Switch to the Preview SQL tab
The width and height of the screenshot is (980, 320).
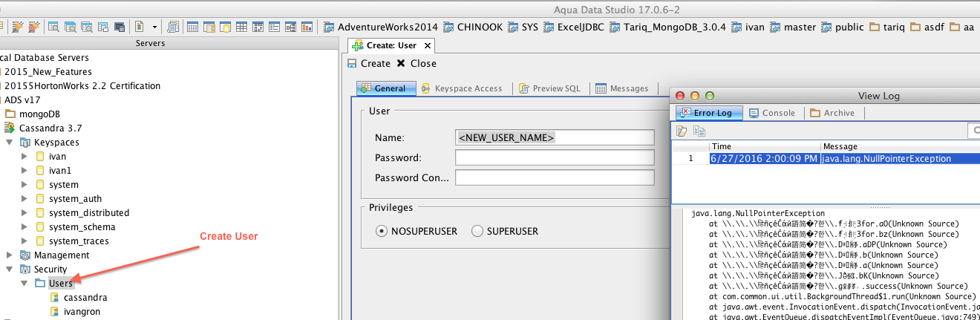(549, 88)
